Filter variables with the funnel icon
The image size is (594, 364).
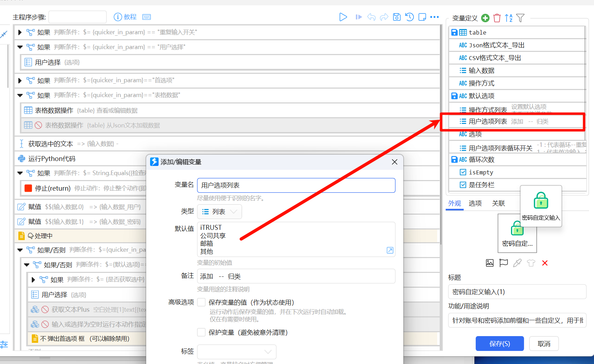click(x=520, y=18)
